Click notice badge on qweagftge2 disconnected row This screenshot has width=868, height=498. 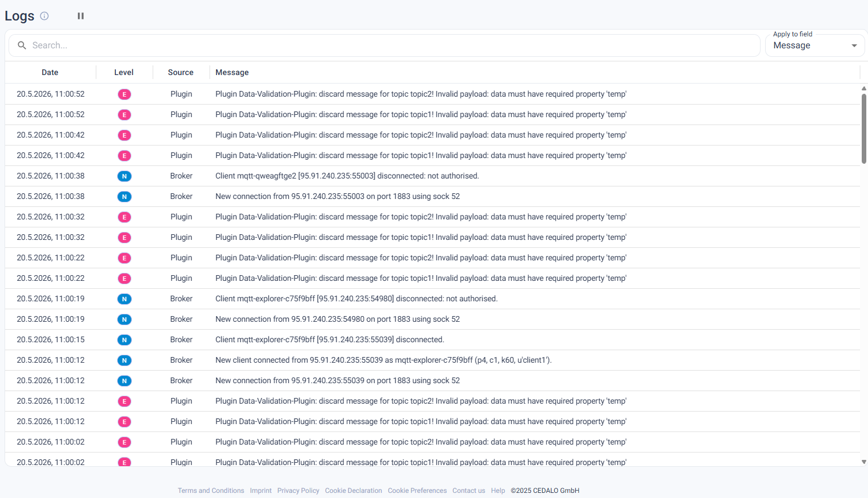(x=124, y=176)
